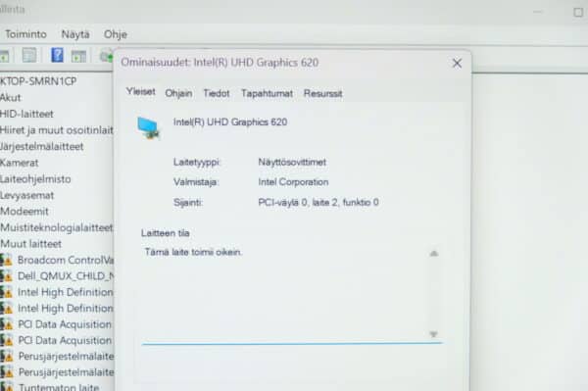Image resolution: width=588 pixels, height=391 pixels.
Task: Open the Näytä menu
Action: (75, 34)
